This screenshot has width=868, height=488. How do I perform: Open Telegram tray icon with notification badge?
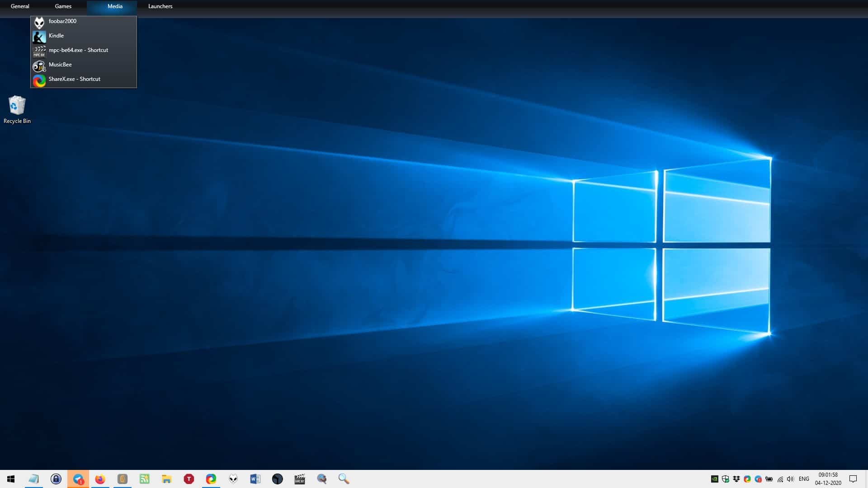(758, 479)
